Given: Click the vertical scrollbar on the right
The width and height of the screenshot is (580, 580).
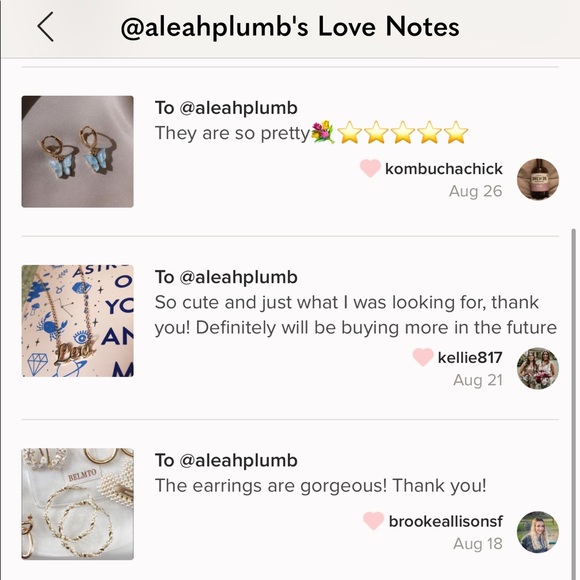Looking at the screenshot, I should pos(574,403).
